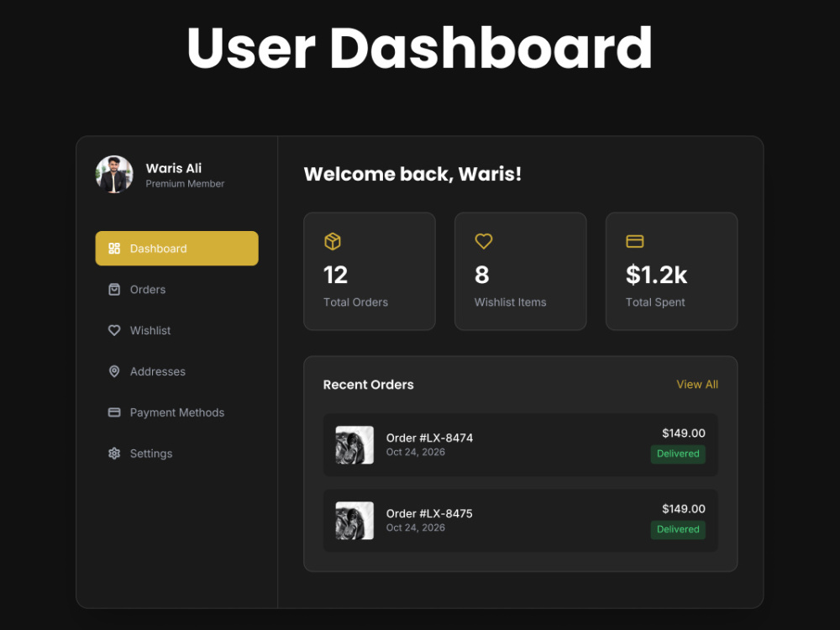Open the Settings menu item

click(x=176, y=454)
